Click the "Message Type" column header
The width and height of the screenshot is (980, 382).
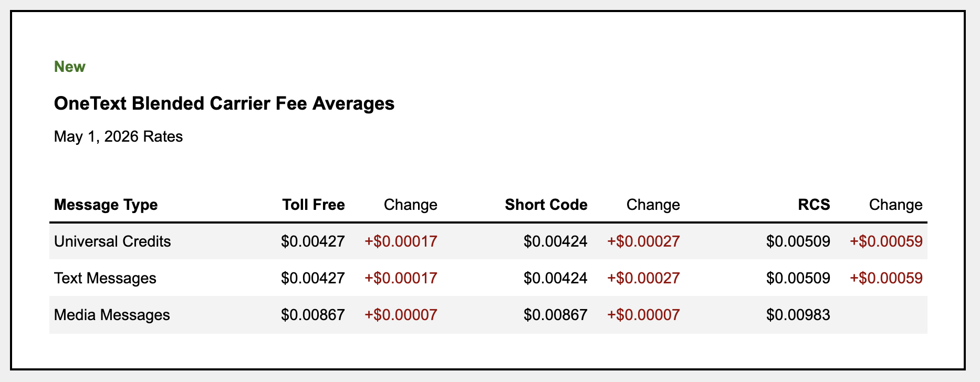(106, 204)
